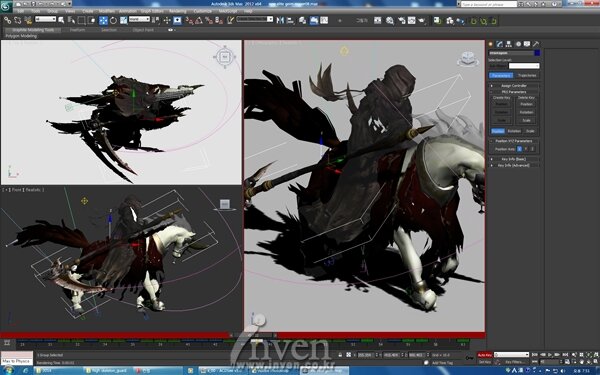
Task: Expand the Key Info (Advanced) rollout
Action: click(514, 165)
